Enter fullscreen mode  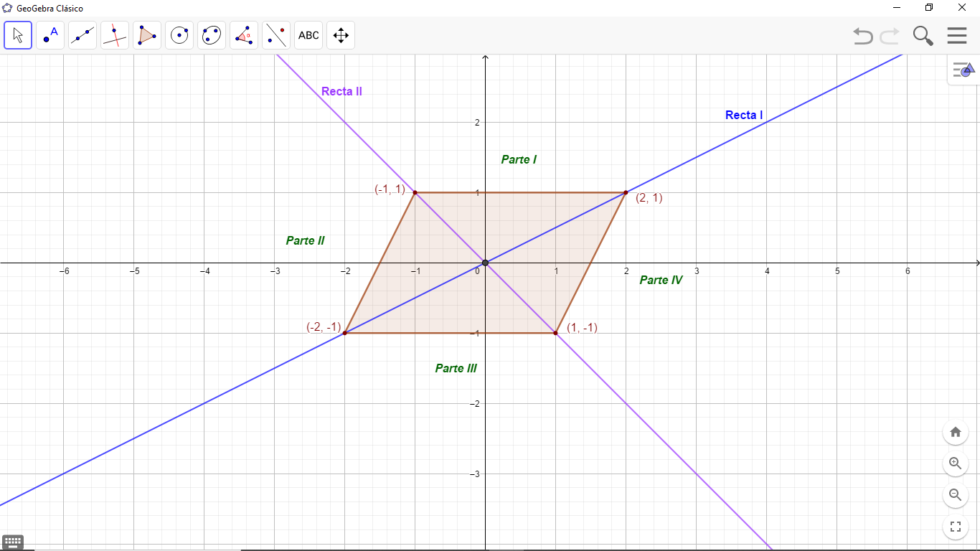point(955,527)
